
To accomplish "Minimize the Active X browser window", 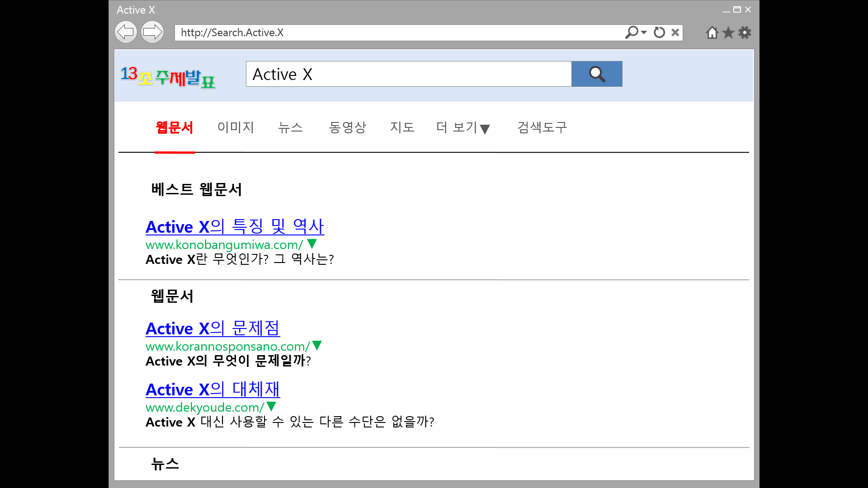I will [726, 11].
